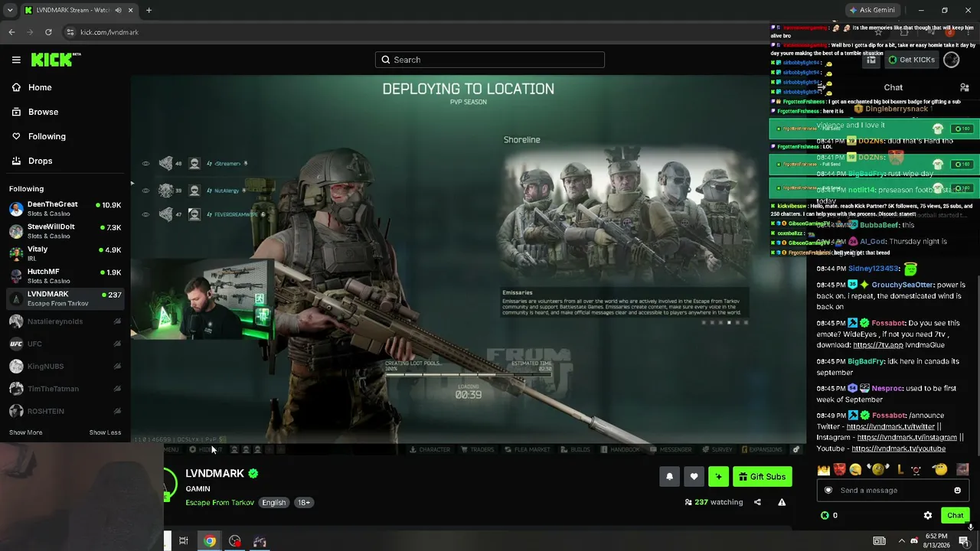Click the Gift Subs button
This screenshot has width=980, height=551.
click(x=763, y=477)
